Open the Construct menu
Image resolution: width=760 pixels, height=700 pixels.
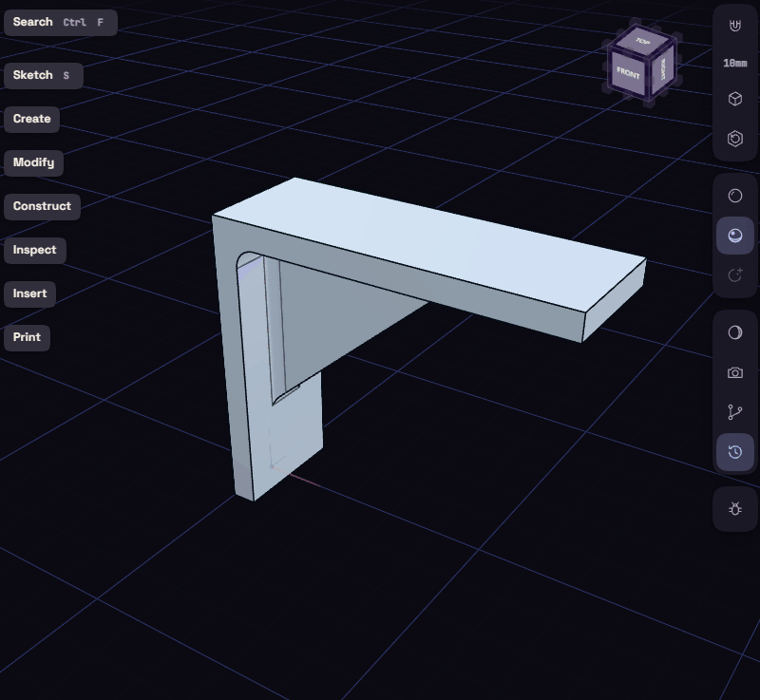tap(42, 206)
